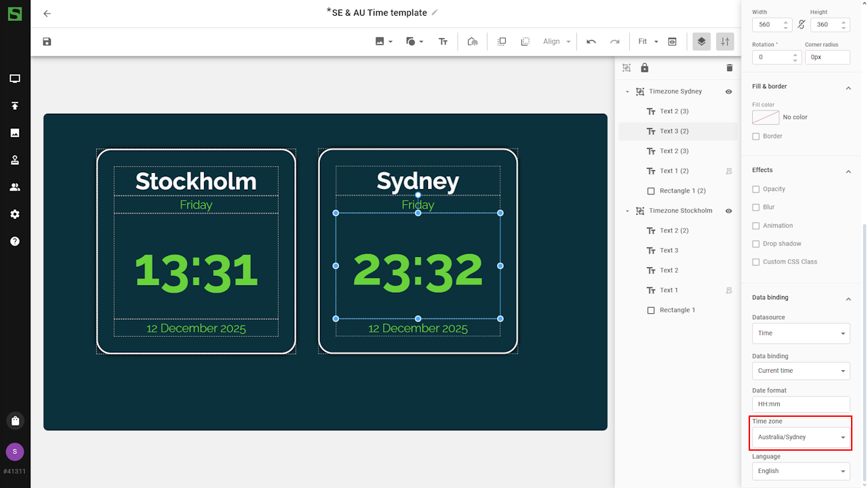
Task: Open the Align menu
Action: [557, 42]
